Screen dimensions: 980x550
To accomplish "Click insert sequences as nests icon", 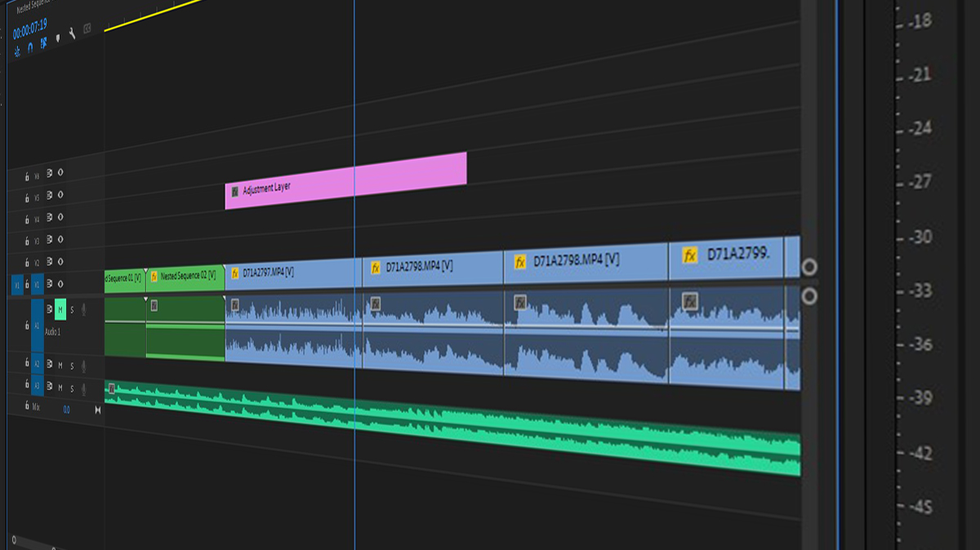I will click(x=17, y=51).
